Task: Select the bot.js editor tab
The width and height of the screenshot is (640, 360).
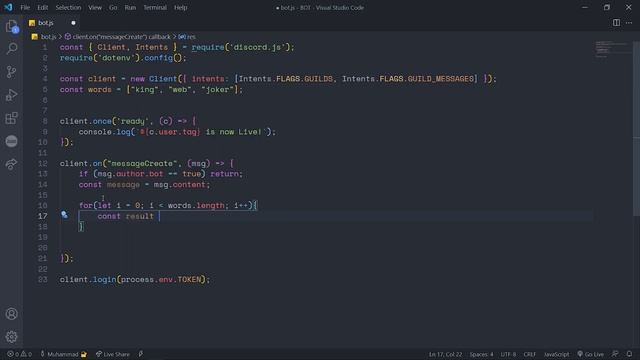Action: [51, 23]
